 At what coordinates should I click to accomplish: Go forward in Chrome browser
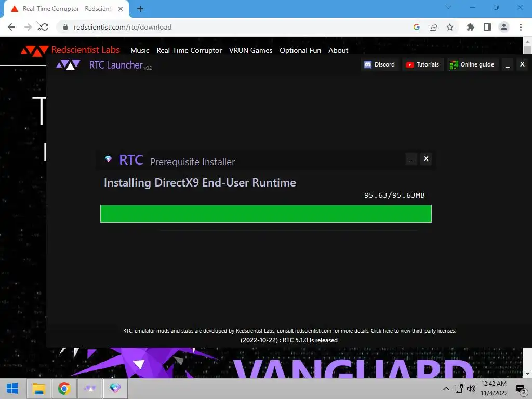[x=28, y=27]
